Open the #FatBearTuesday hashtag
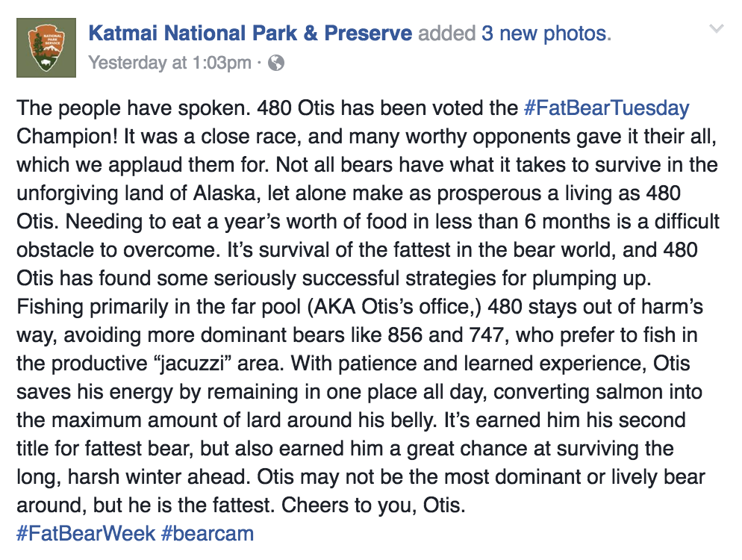Image resolution: width=742 pixels, height=560 pixels. (x=606, y=108)
